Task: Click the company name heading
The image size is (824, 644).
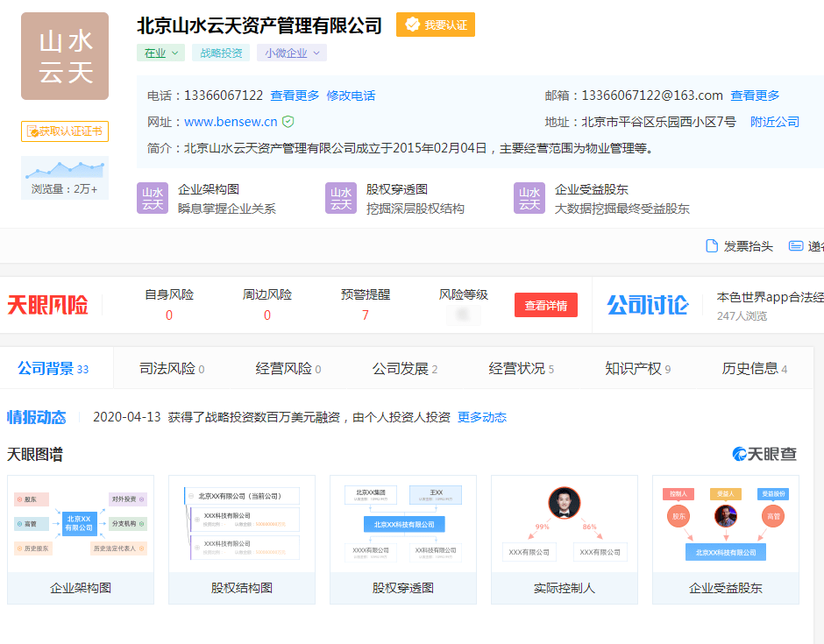Action: [x=259, y=25]
